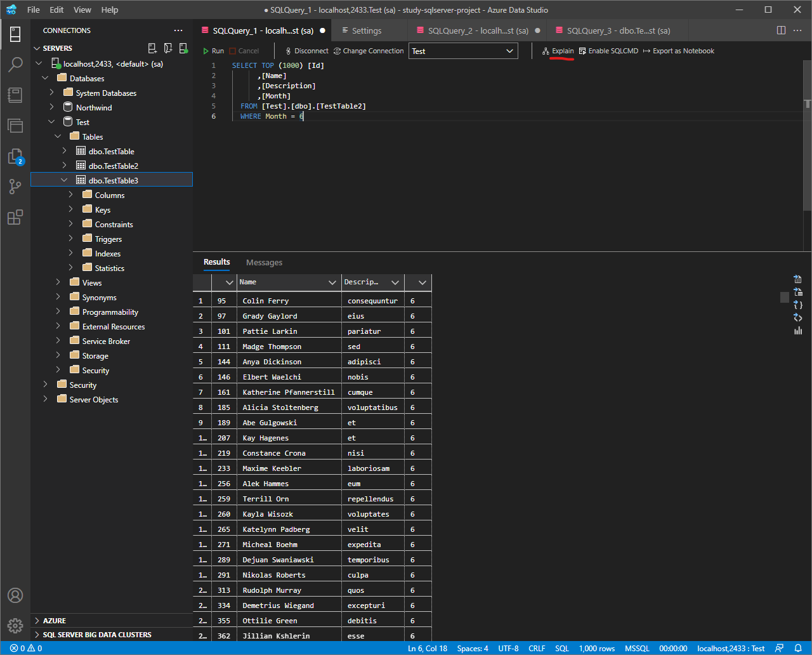This screenshot has width=812, height=655.
Task: Open Id column header dropdown arrow
Action: click(x=230, y=282)
